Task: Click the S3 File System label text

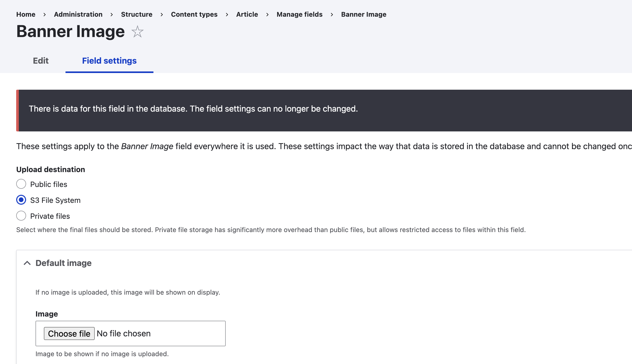Action: [x=55, y=200]
